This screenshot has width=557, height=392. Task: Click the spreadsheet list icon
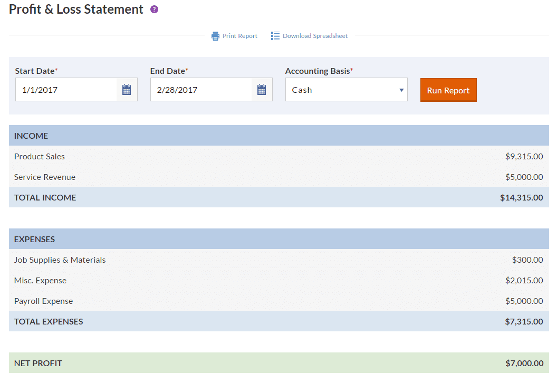275,36
